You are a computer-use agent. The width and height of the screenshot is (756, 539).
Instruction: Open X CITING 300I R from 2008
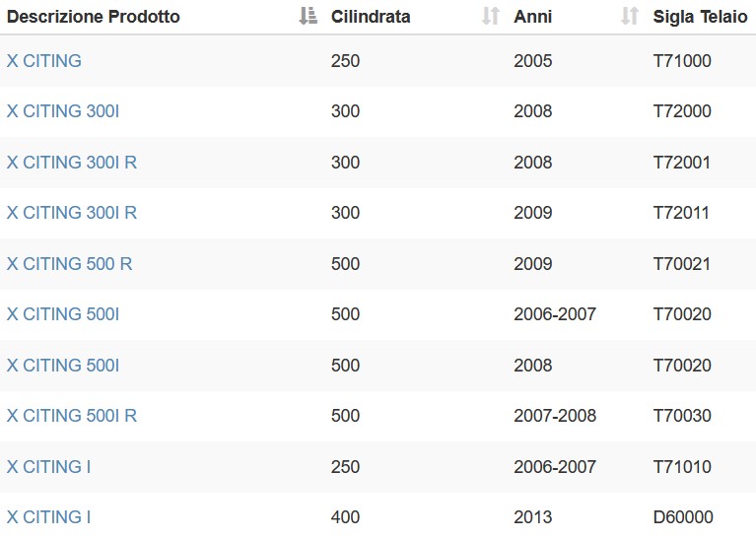pos(72,162)
